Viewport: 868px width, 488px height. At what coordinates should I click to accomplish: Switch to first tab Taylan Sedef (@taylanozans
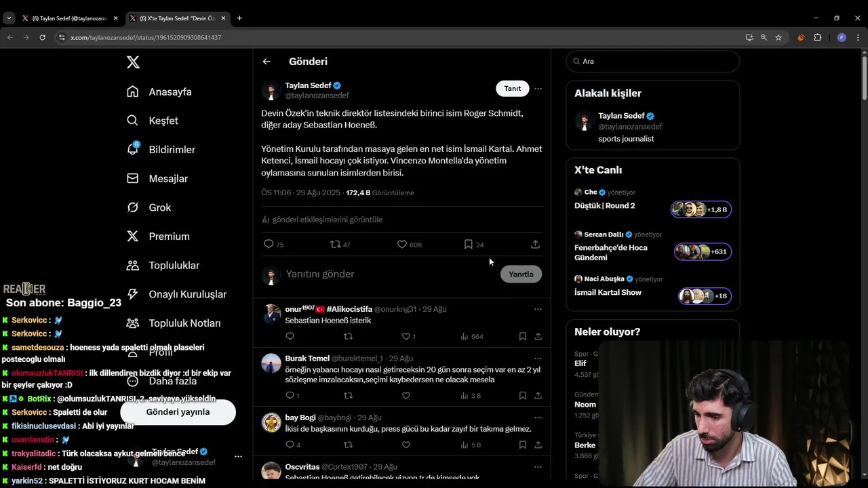coord(71,18)
